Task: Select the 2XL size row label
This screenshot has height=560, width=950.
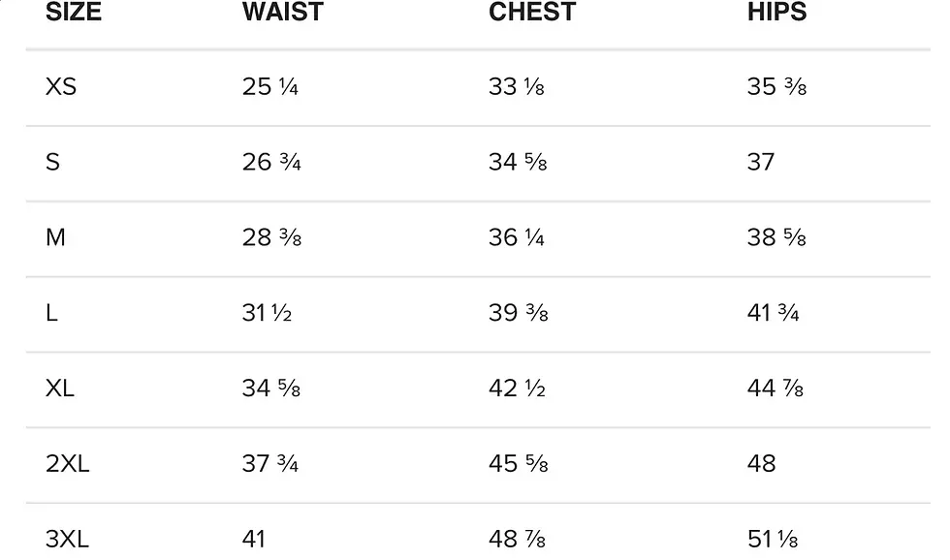Action: click(x=67, y=464)
